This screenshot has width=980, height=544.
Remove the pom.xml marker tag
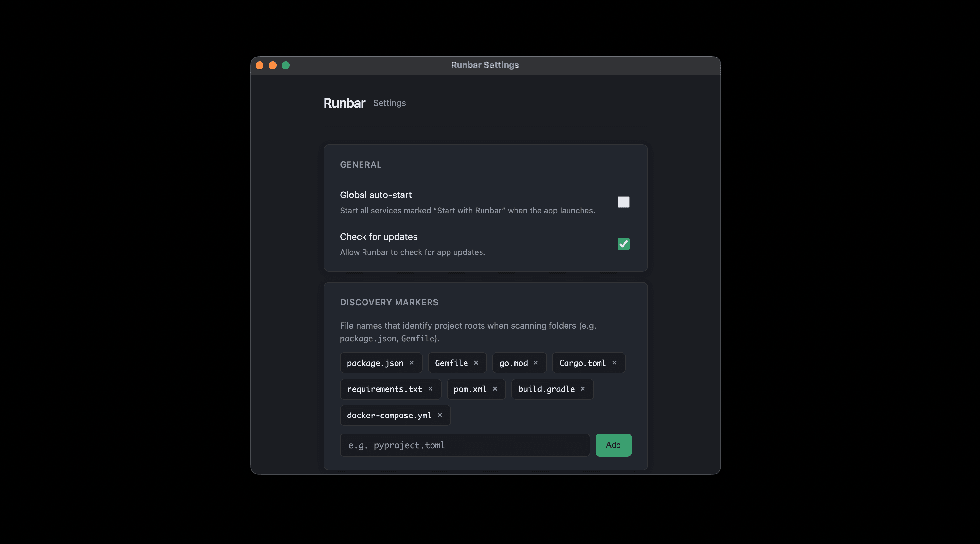(x=495, y=389)
